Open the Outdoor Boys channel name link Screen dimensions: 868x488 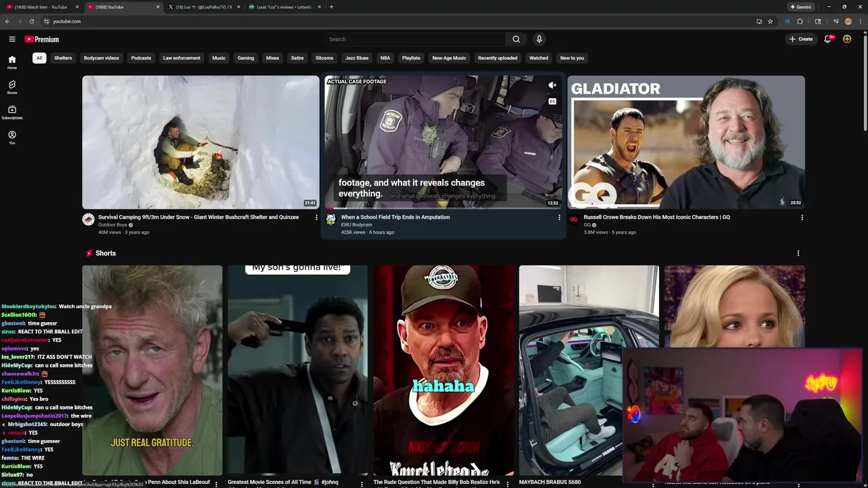(113, 225)
